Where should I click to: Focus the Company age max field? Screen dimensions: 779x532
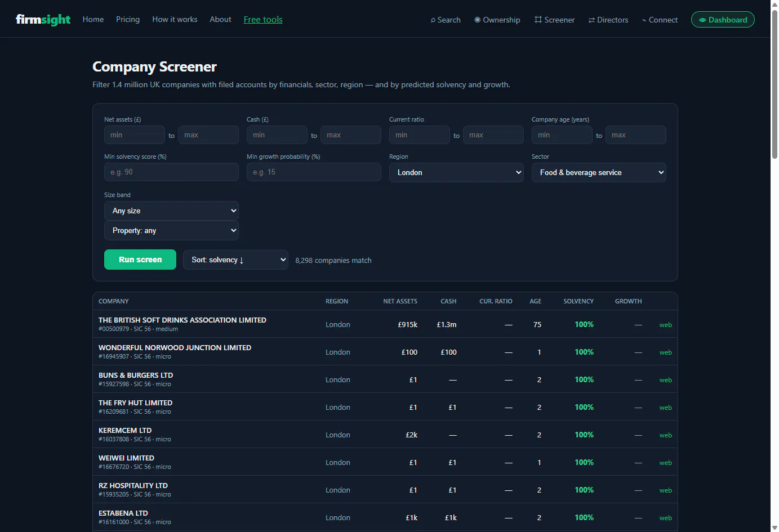[x=636, y=135]
